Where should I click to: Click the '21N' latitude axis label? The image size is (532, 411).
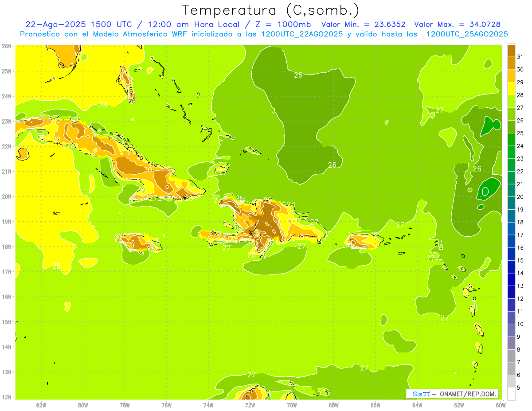click(x=6, y=171)
